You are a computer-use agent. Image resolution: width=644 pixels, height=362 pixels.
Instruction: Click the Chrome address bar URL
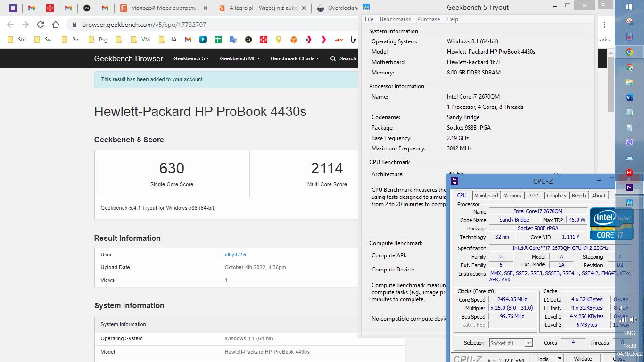coord(144,25)
